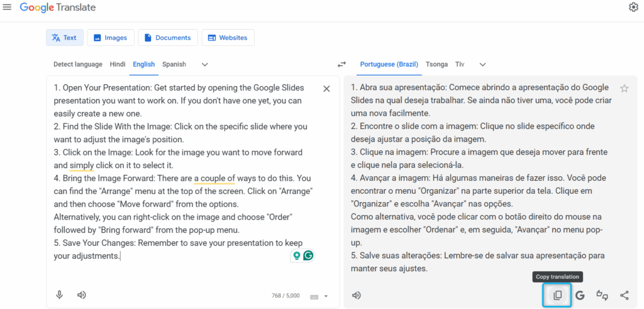644x309 pixels.
Task: Start voice input with the microphone
Action: click(60, 295)
